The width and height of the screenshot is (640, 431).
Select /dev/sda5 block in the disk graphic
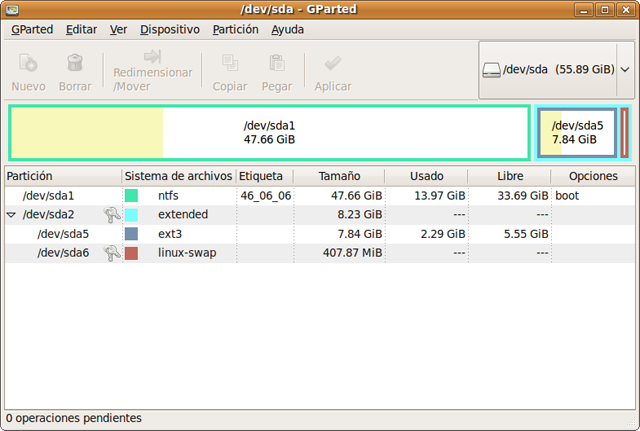[x=577, y=132]
